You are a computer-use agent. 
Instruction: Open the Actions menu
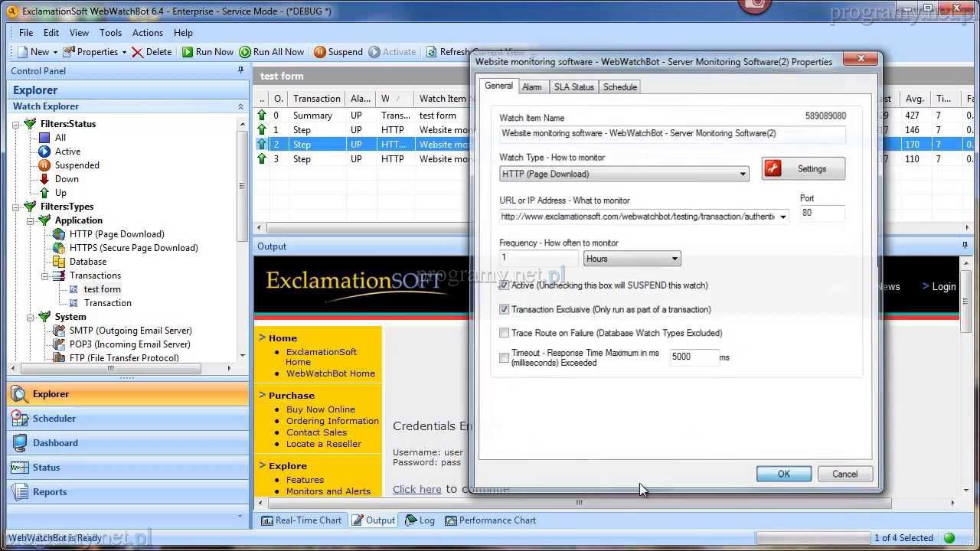click(x=147, y=33)
